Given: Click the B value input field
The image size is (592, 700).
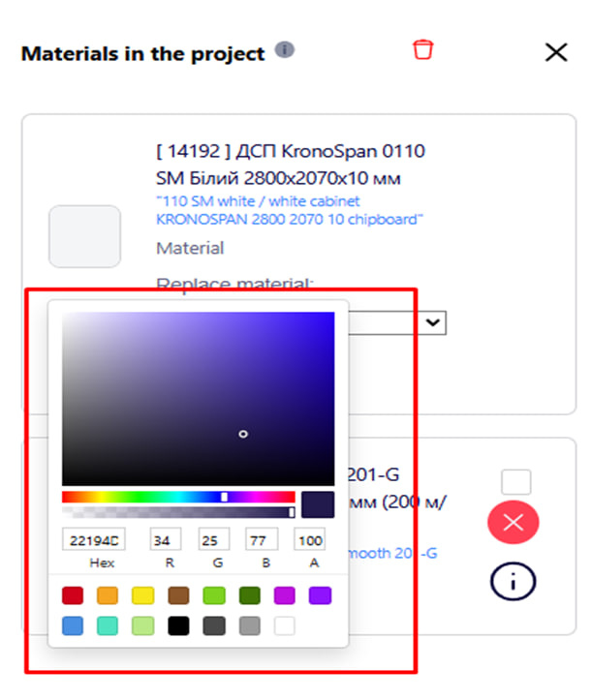Looking at the screenshot, I should 262,539.
